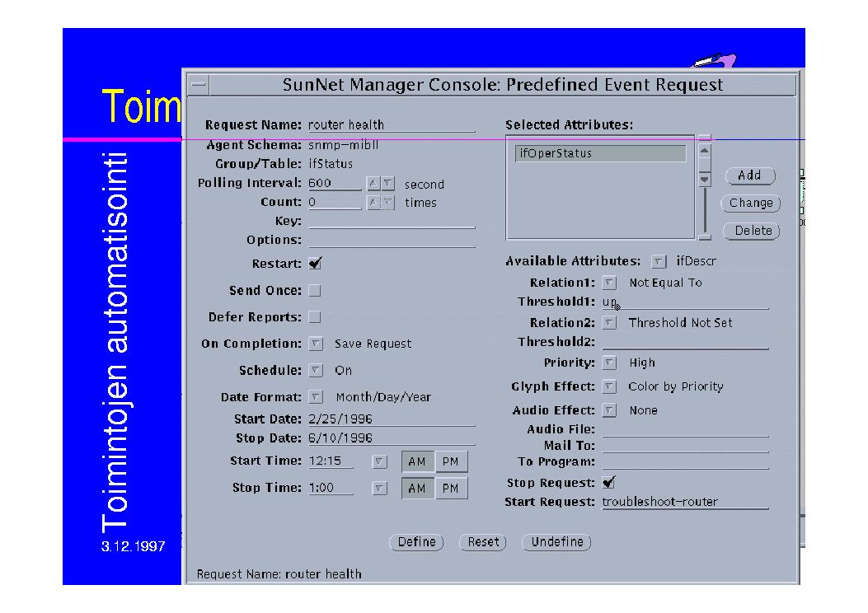Click the Threshold2 input field

click(x=685, y=343)
